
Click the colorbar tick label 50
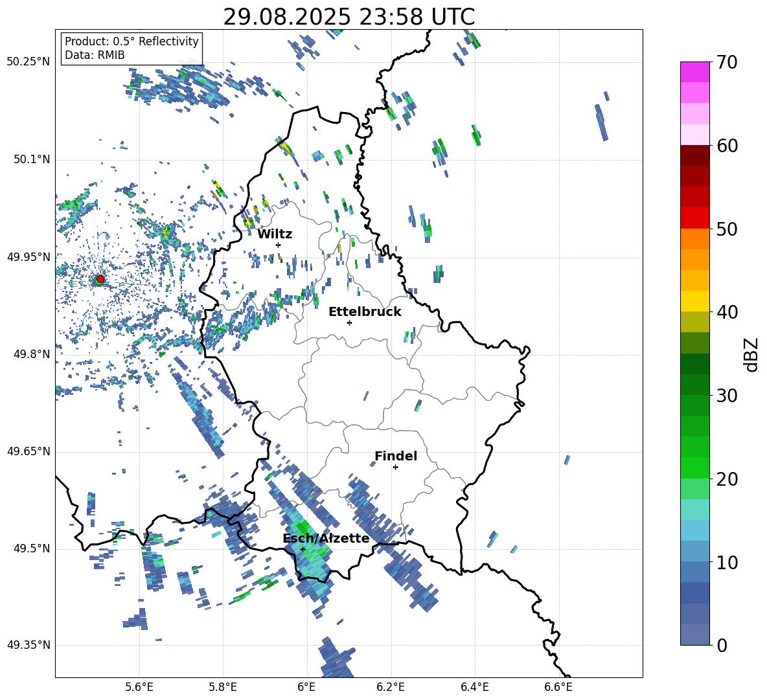tap(727, 229)
